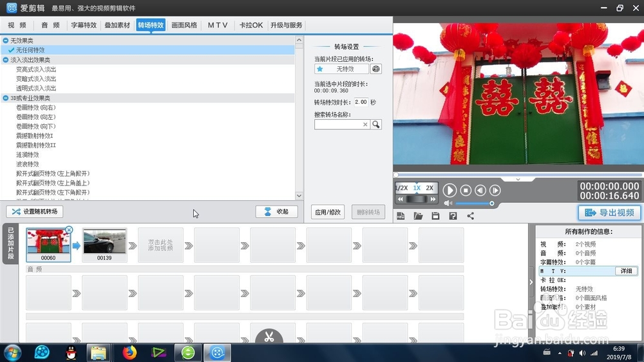The image size is (644, 362).
Task: Click the 收起 collapse button
Action: pos(277,212)
